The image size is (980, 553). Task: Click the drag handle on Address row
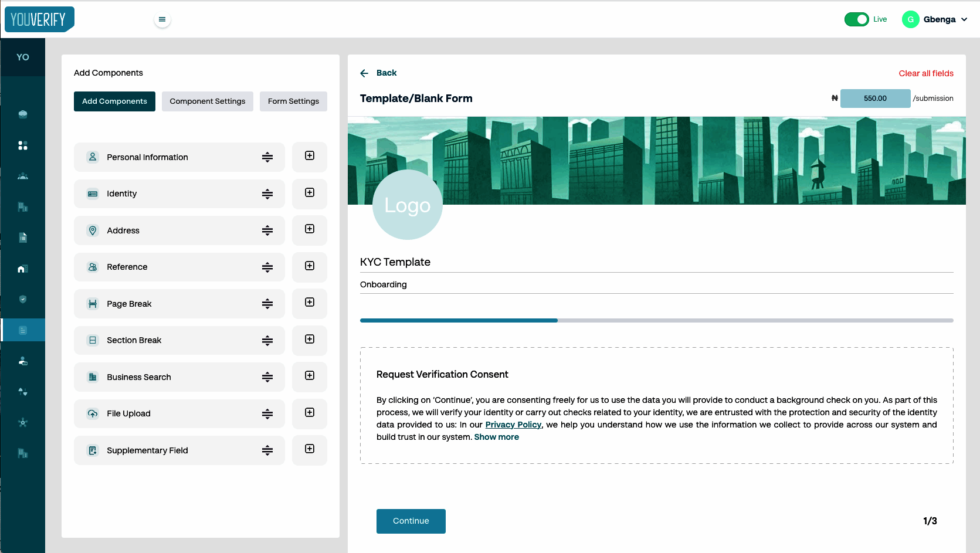(x=267, y=230)
